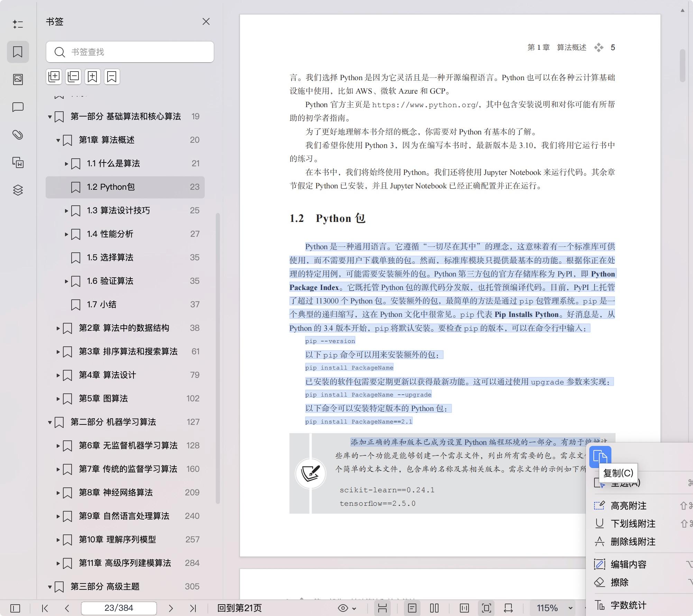Viewport: 693px width, 616px height.
Task: Open bookmark 1.5 选择算法
Action: click(x=110, y=258)
